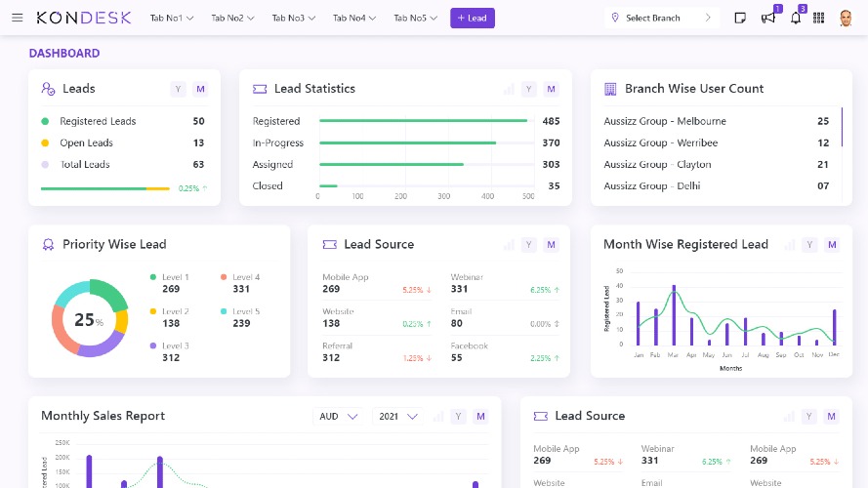Set middle Lead Source card to yearly
The image size is (868, 488).
[x=528, y=245]
